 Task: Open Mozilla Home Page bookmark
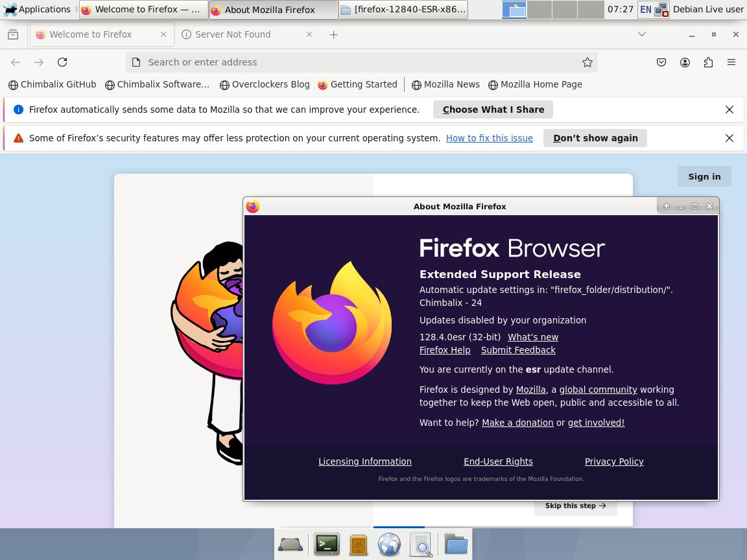535,85
